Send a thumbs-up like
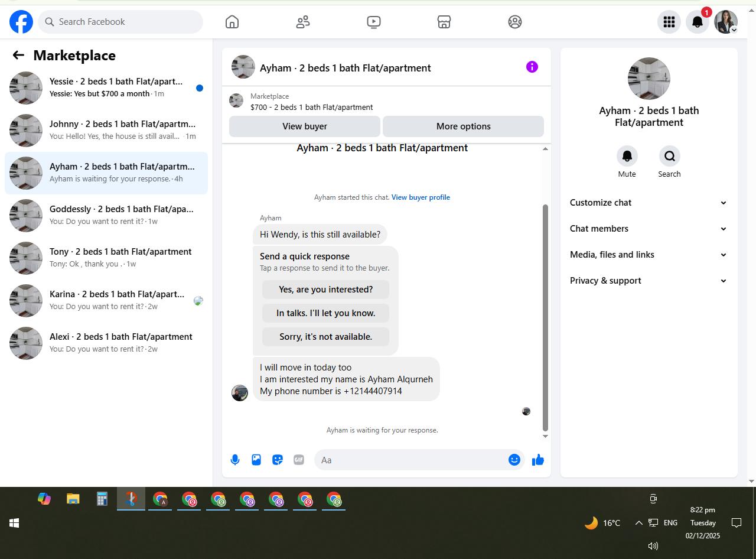756x559 pixels. point(537,460)
